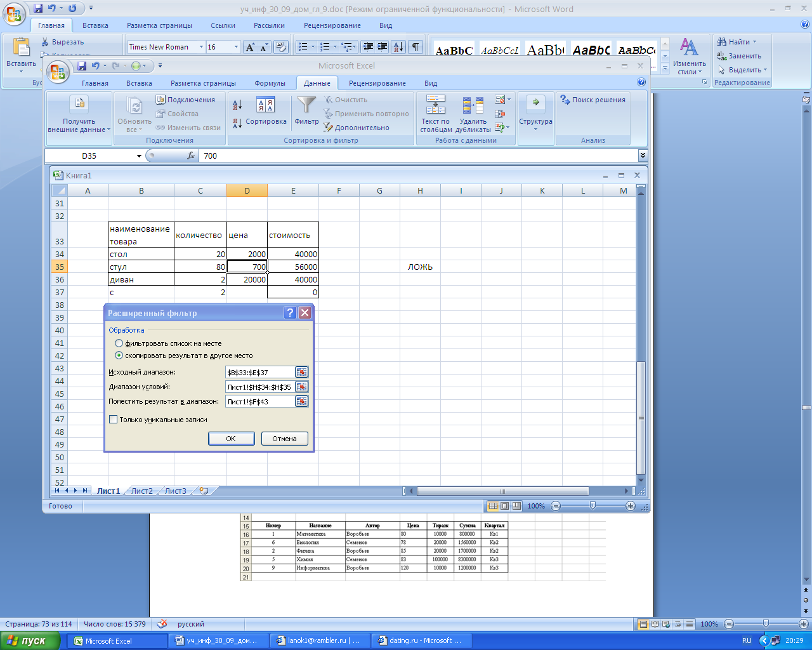Click the fx insert function icon
This screenshot has height=650, width=812.
(191, 156)
